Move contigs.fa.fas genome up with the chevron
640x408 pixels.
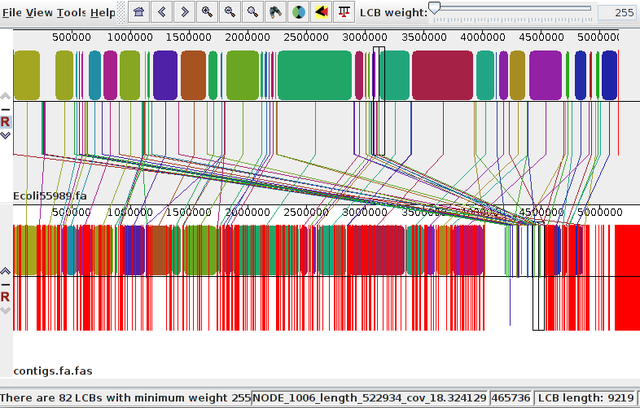point(5,271)
